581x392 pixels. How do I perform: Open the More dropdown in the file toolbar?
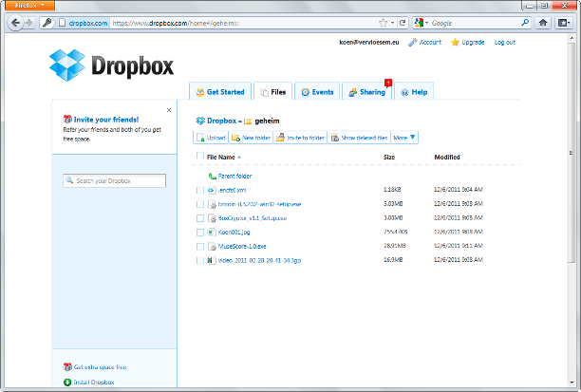click(x=404, y=138)
